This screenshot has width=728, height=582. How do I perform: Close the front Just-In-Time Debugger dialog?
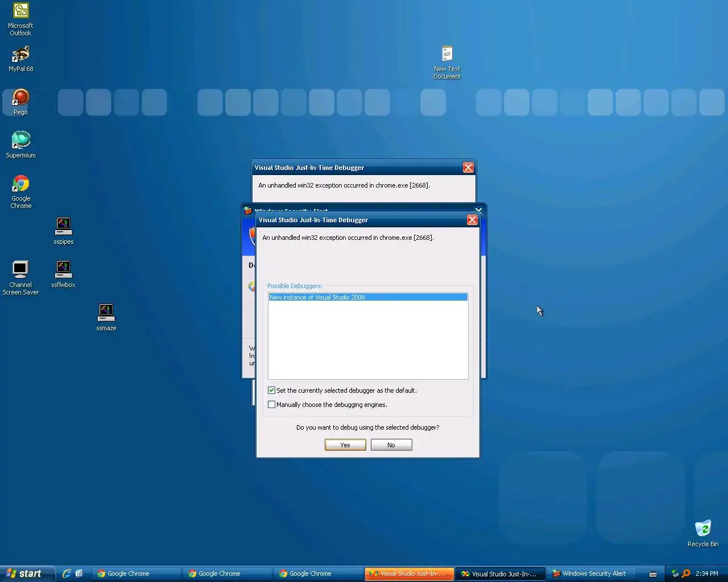coord(472,220)
